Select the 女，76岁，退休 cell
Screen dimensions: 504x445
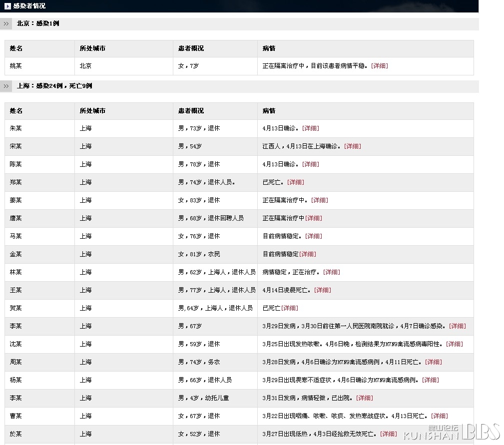pyautogui.click(x=215, y=236)
